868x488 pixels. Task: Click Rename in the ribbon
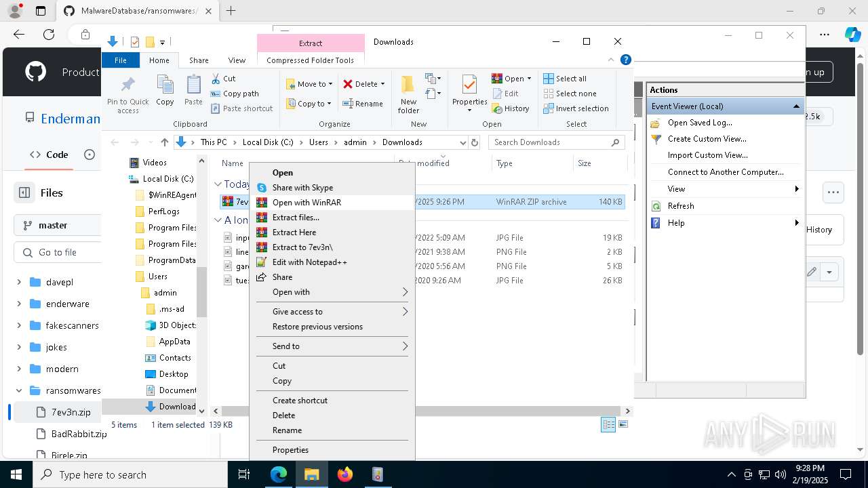click(363, 104)
